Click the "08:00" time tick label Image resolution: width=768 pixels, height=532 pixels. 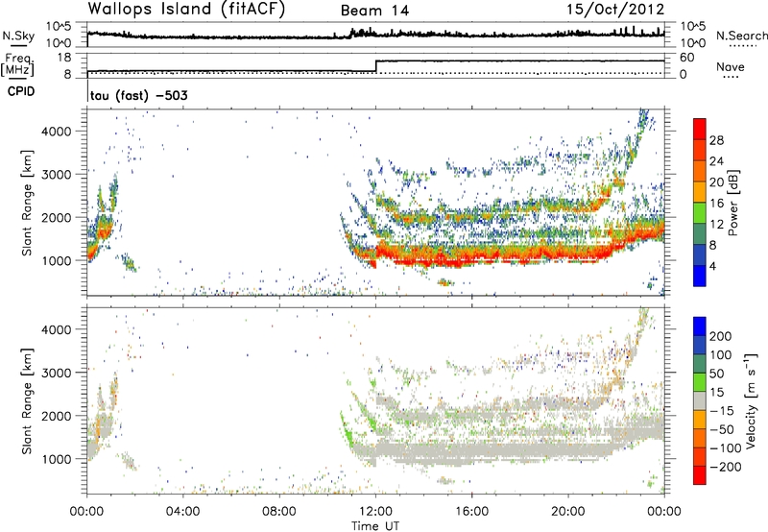(278, 512)
